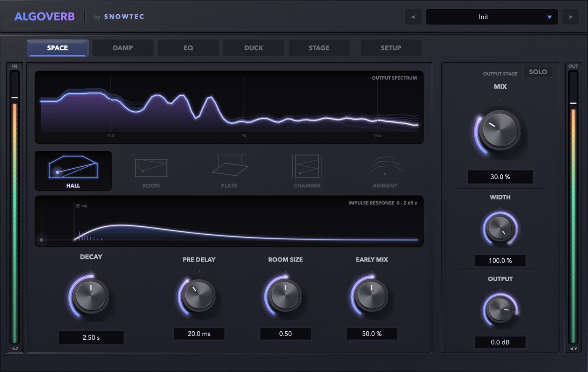Select the Hall reverb type
The width and height of the screenshot is (588, 372).
tap(73, 171)
